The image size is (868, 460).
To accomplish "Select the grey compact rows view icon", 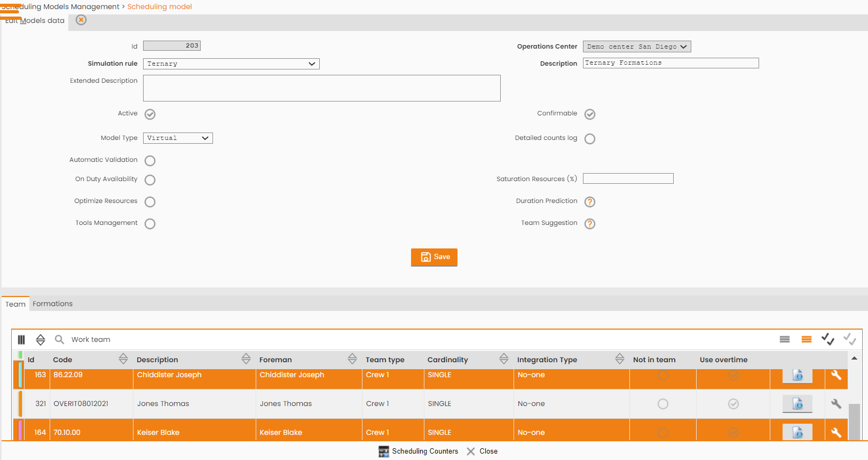I will pos(785,339).
